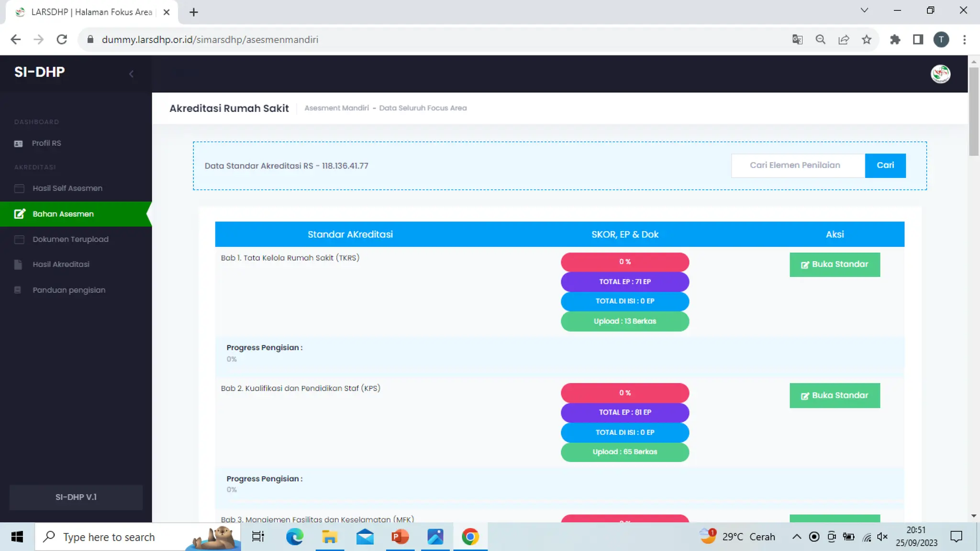The width and height of the screenshot is (980, 551).
Task: Select the Hasil Self Asesmen menu
Action: pyautogui.click(x=67, y=188)
